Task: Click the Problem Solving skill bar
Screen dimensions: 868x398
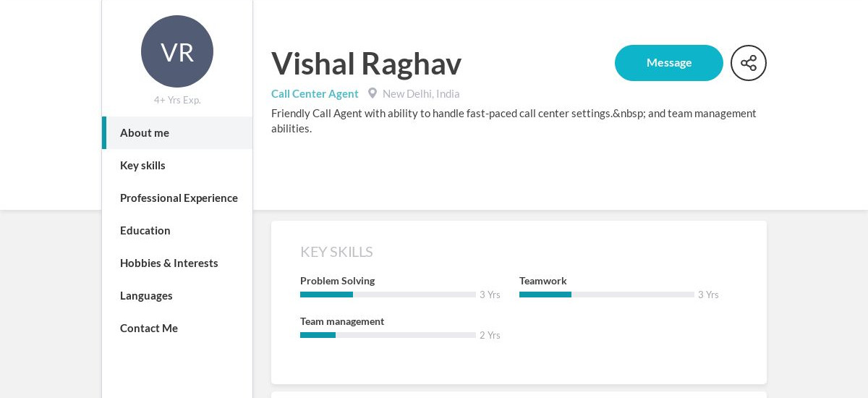Action: pyautogui.click(x=388, y=295)
